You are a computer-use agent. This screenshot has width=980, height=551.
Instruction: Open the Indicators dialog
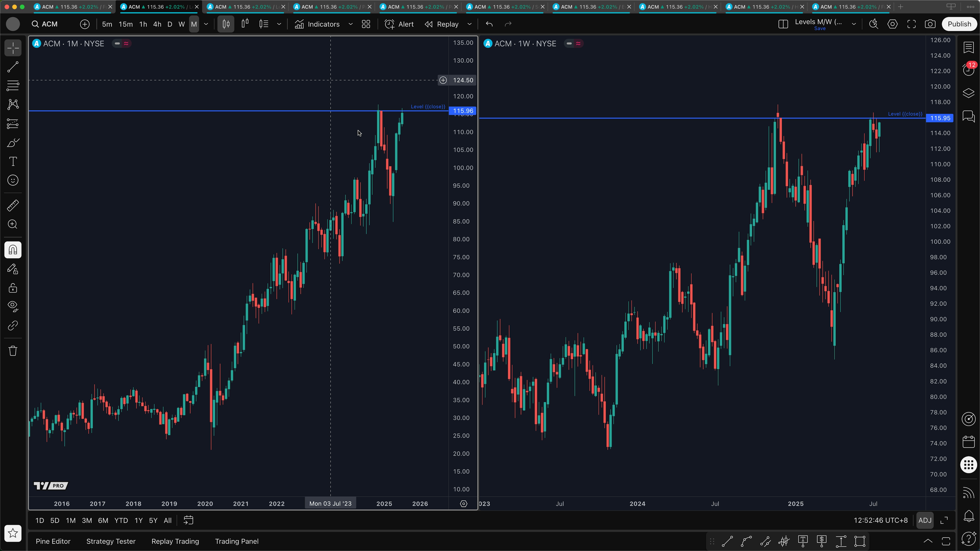(317, 24)
